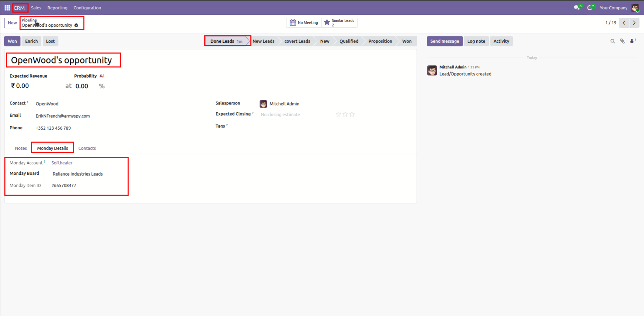This screenshot has height=316, width=644.
Task: Click the Enrich button
Action: click(x=31, y=41)
